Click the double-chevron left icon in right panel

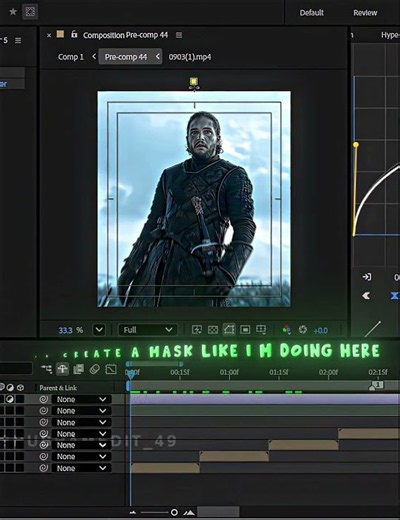tap(366, 296)
